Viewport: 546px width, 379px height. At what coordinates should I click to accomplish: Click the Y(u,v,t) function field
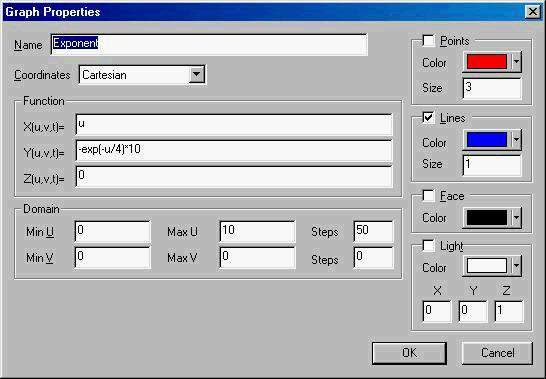234,150
